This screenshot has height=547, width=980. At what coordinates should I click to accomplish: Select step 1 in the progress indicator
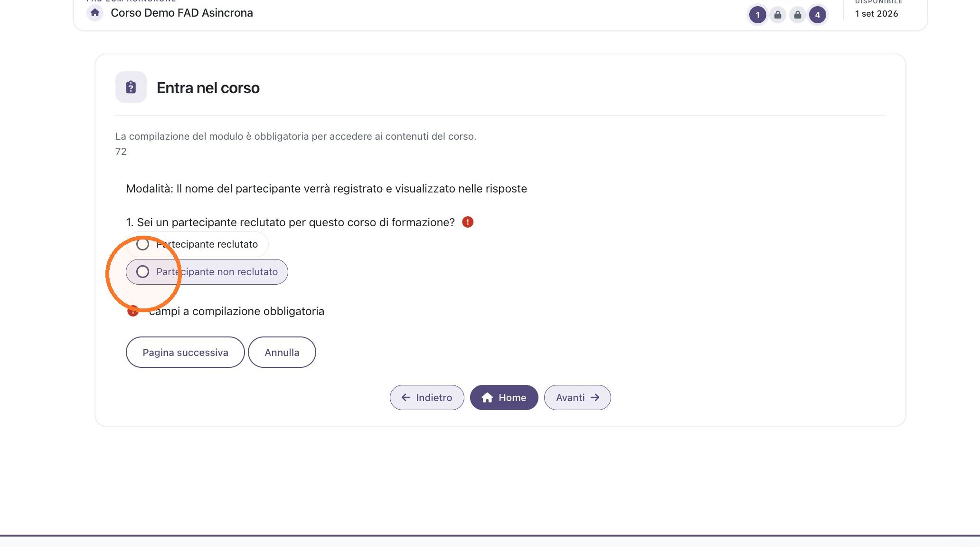pyautogui.click(x=757, y=15)
